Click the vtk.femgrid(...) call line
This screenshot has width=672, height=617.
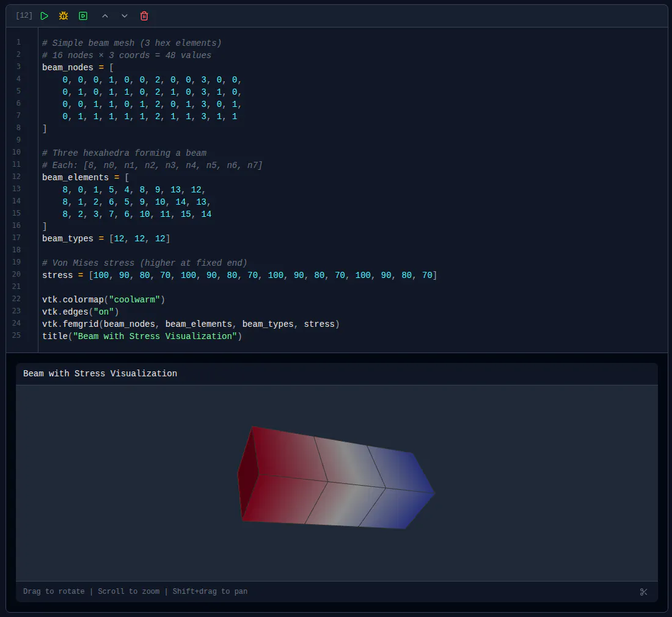tap(191, 324)
